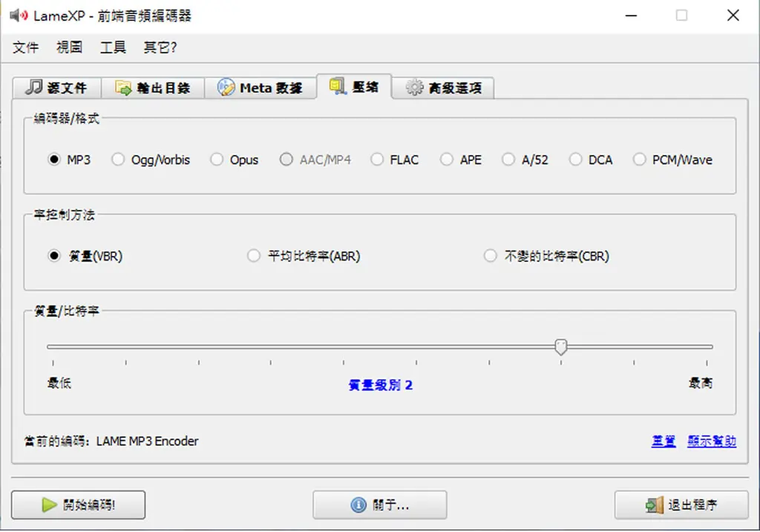Click the blue info icon on about button

[358, 505]
